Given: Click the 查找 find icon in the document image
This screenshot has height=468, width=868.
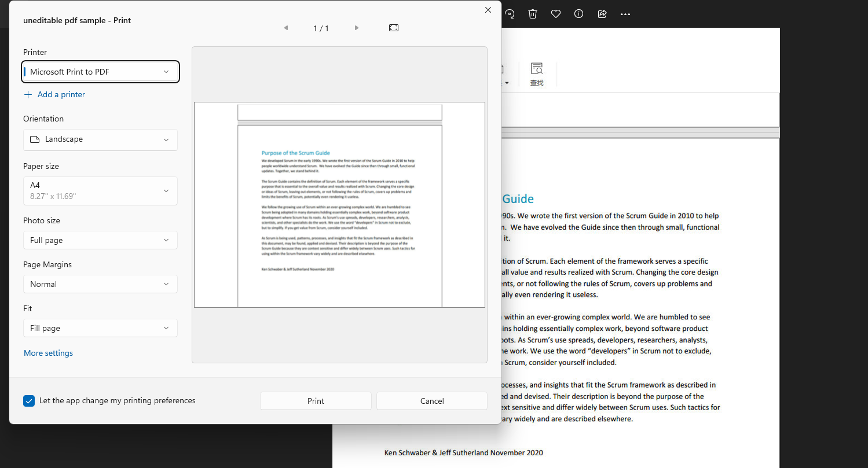Looking at the screenshot, I should coord(537,75).
